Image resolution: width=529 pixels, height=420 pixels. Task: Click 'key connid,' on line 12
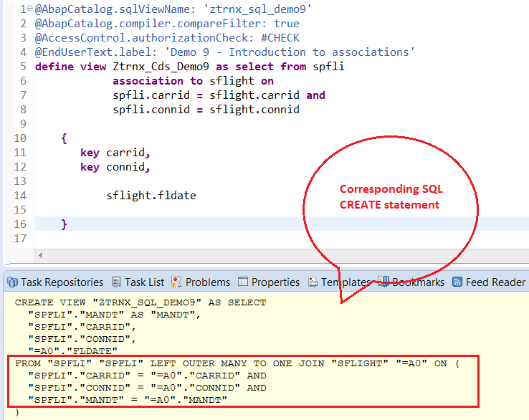115,167
